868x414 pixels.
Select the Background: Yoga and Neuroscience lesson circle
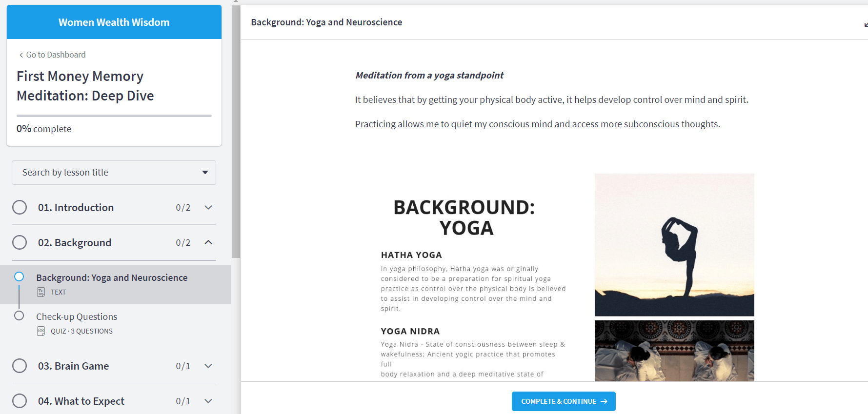[x=19, y=276]
